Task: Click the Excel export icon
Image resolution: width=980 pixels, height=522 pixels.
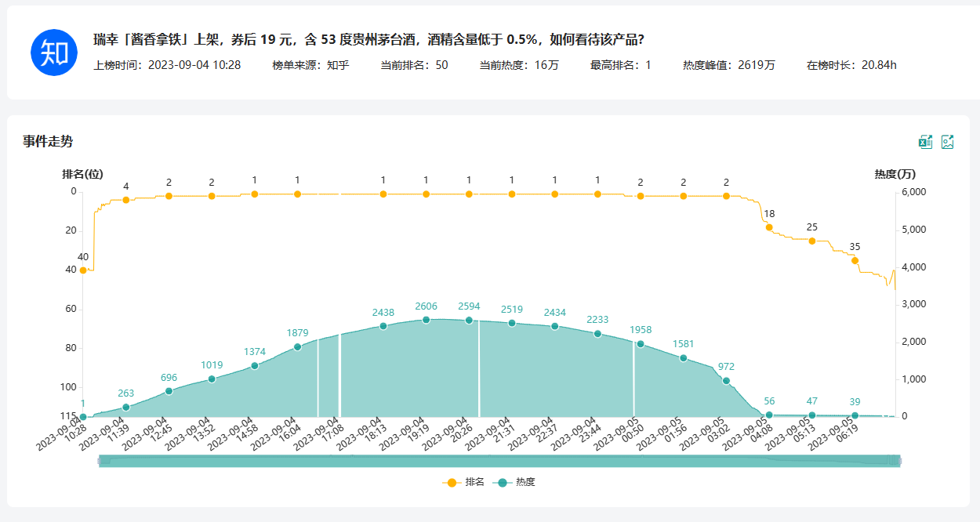Action: pyautogui.click(x=926, y=142)
